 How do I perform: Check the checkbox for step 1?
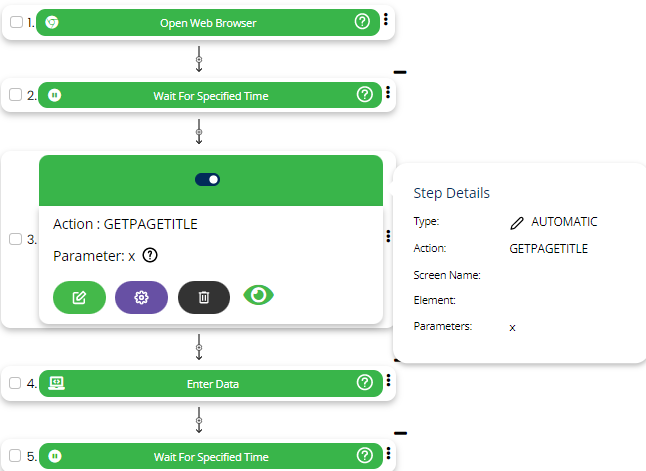pyautogui.click(x=15, y=22)
